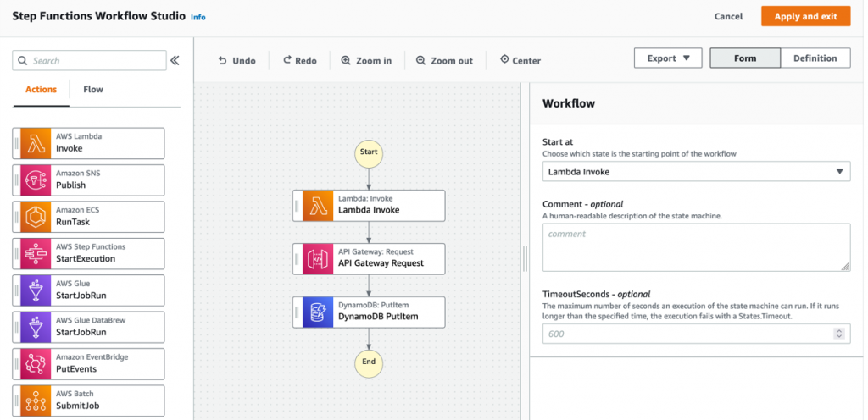Click the RunTask action label
Image resolution: width=868 pixels, height=420 pixels.
pyautogui.click(x=73, y=222)
